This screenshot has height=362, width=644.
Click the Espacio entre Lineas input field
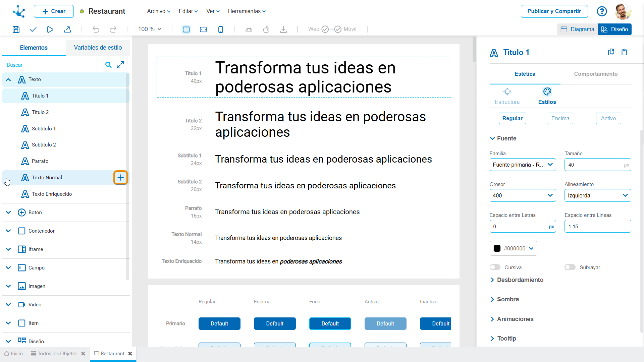[597, 227]
